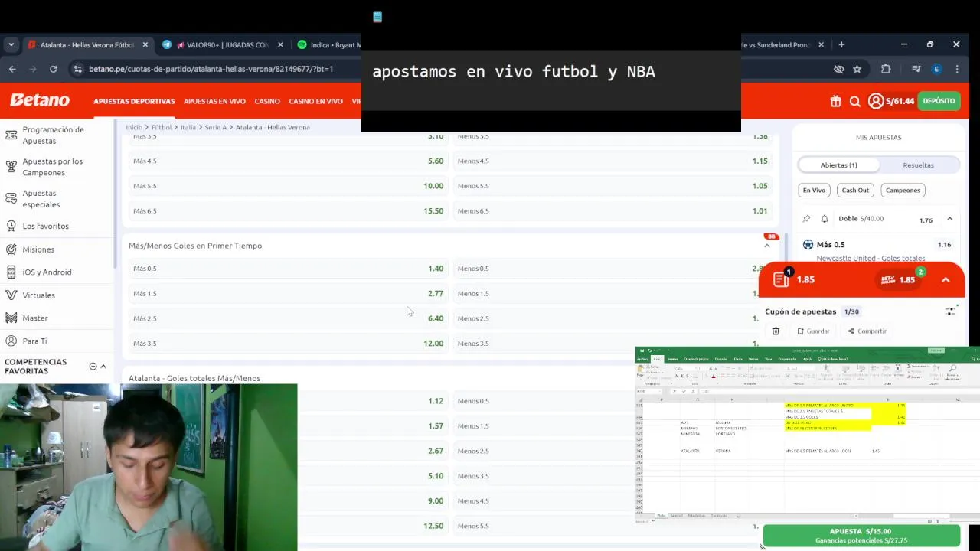
Task: Open the search magnifier in Betano header
Action: coord(855,101)
